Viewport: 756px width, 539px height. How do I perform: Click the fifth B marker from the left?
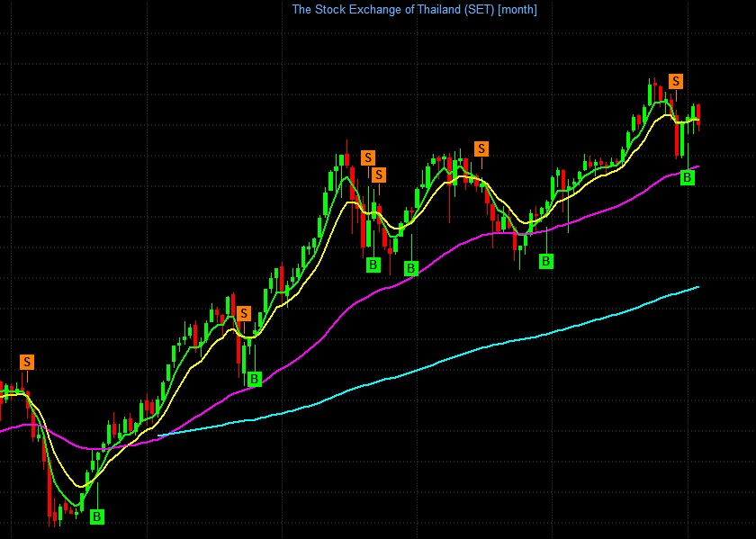545,261
